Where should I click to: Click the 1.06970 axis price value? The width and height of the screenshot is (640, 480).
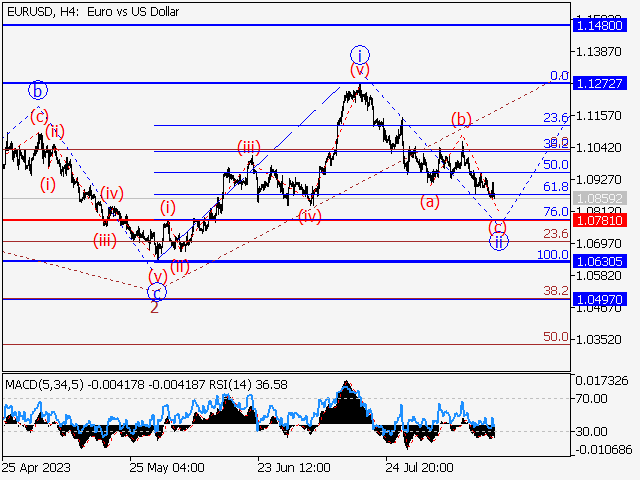(x=599, y=244)
